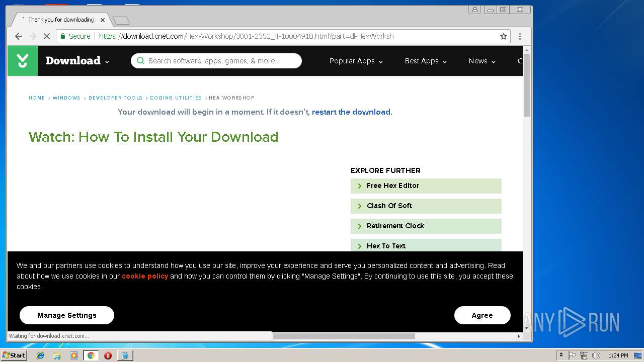Click the vertical scrollbar thumb
This screenshot has height=362, width=644.
(x=527, y=85)
